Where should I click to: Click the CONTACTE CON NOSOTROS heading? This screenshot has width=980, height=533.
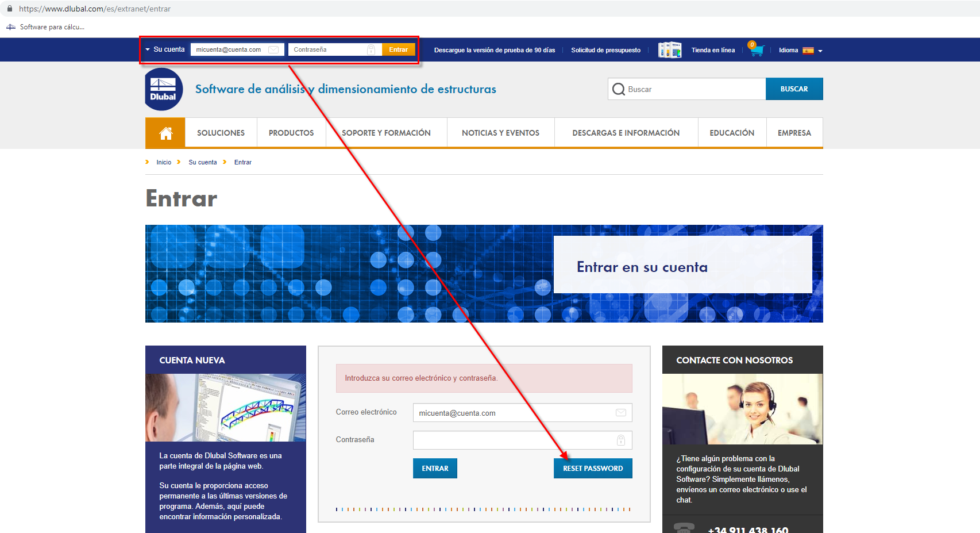734,361
